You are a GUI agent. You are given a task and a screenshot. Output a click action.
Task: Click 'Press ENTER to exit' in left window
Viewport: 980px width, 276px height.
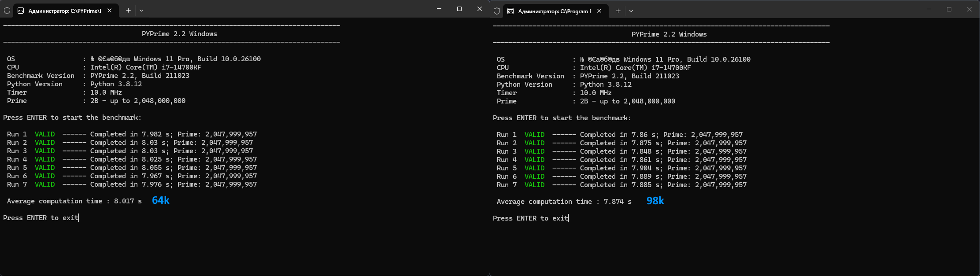(41, 218)
